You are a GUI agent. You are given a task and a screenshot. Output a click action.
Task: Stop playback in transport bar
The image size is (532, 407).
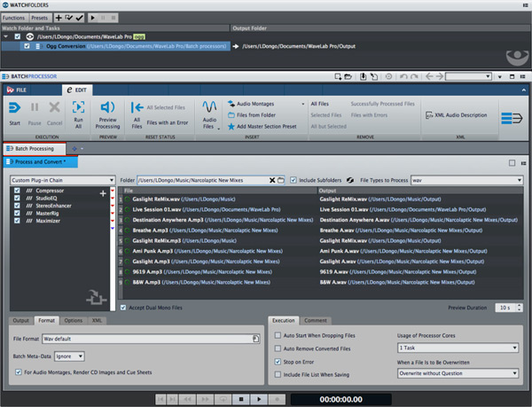[241, 399]
